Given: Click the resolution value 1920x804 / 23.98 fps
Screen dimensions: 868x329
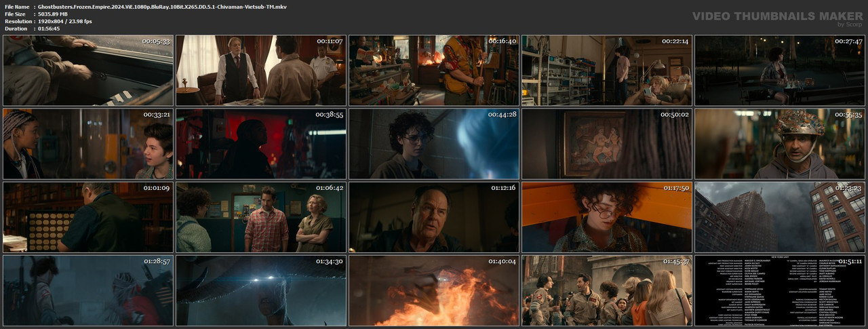Looking at the screenshot, I should click(65, 21).
